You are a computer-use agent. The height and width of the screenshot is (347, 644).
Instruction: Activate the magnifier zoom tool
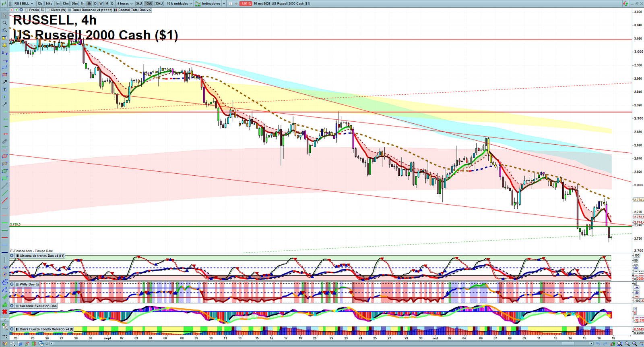tap(4, 23)
